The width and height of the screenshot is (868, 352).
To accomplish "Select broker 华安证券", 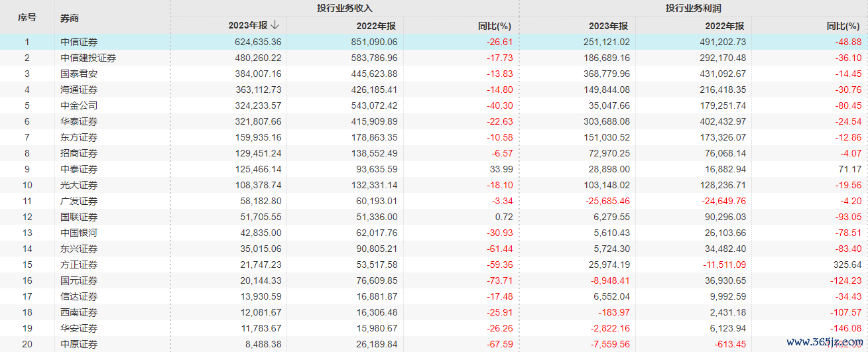I will click(x=79, y=328).
